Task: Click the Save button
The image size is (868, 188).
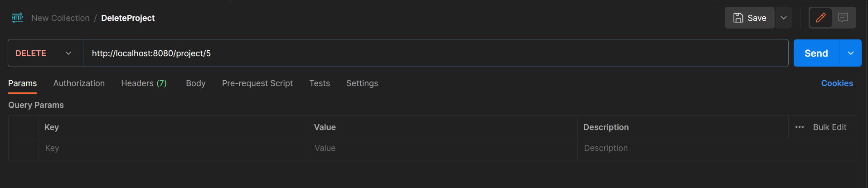Action: point(750,18)
